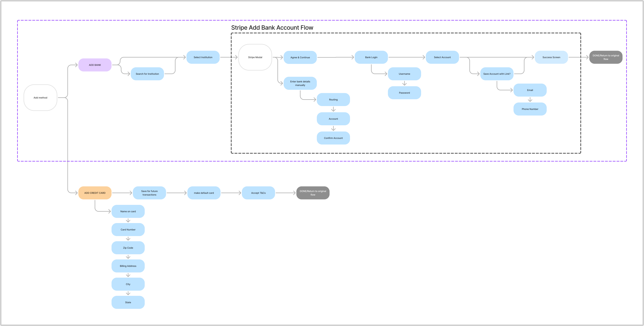This screenshot has height=326, width=644.
Task: Select the Name on card node
Action: click(x=128, y=211)
